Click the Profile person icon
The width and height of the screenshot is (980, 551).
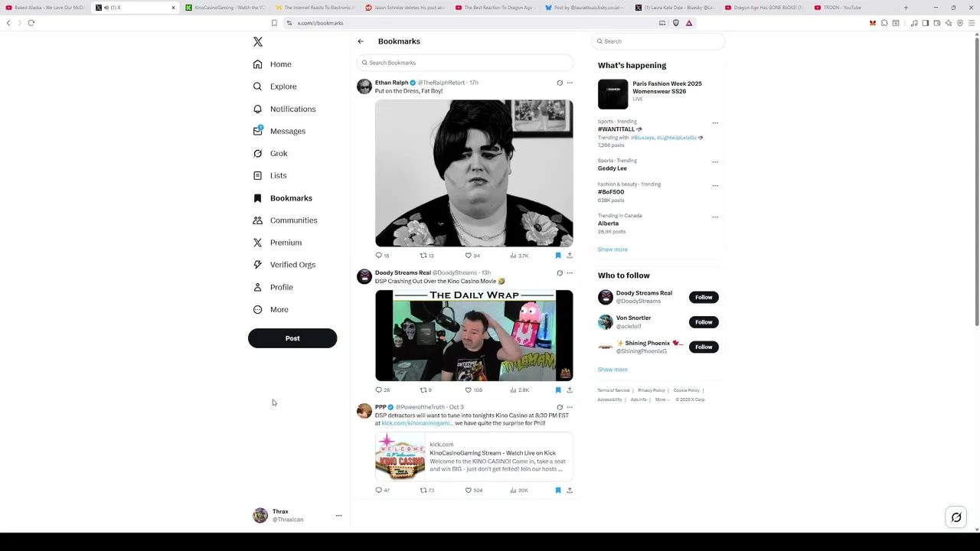(x=257, y=287)
